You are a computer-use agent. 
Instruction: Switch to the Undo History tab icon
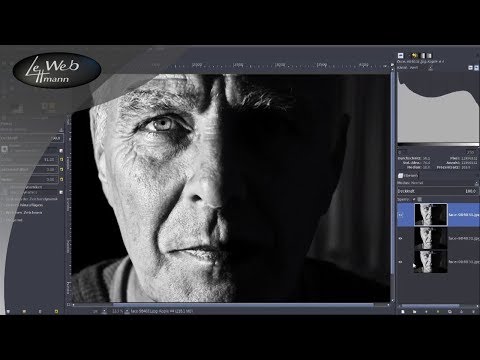click(x=414, y=56)
